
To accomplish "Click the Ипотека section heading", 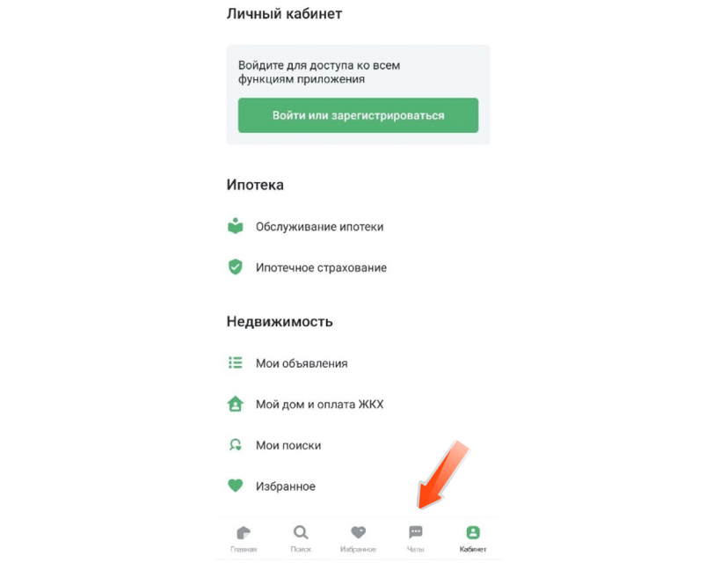I will click(x=255, y=185).
